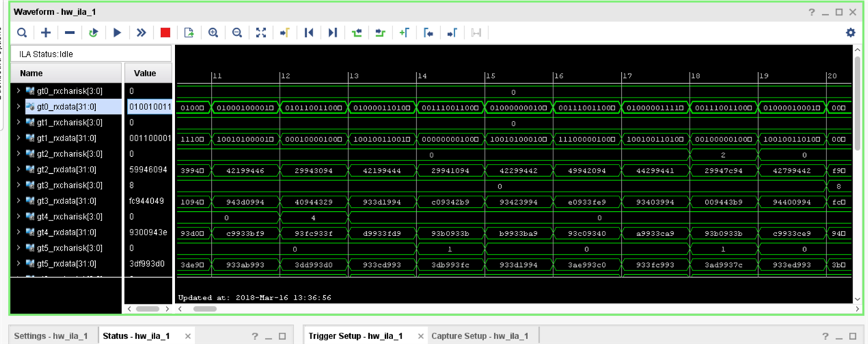
Task: Close the Waveform hw_ila_1 panel
Action: point(852,12)
